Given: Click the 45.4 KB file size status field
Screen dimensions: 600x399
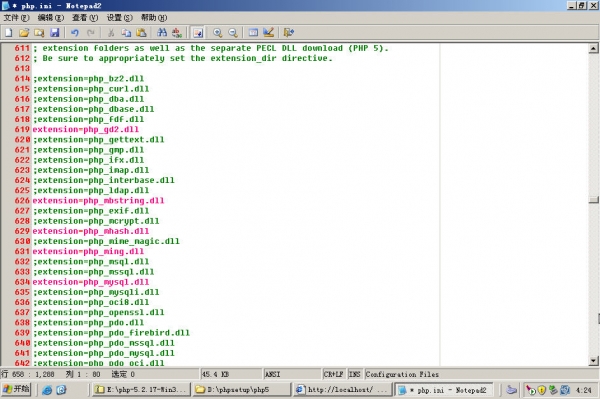Looking at the screenshot, I should (231, 374).
